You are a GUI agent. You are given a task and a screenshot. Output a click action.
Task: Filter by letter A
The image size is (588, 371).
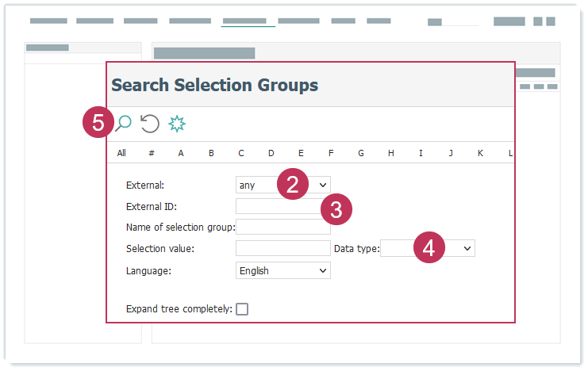(181, 153)
